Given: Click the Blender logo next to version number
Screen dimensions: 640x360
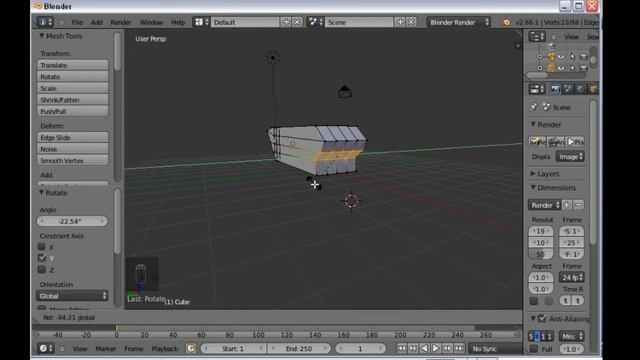Looking at the screenshot, I should pos(506,22).
